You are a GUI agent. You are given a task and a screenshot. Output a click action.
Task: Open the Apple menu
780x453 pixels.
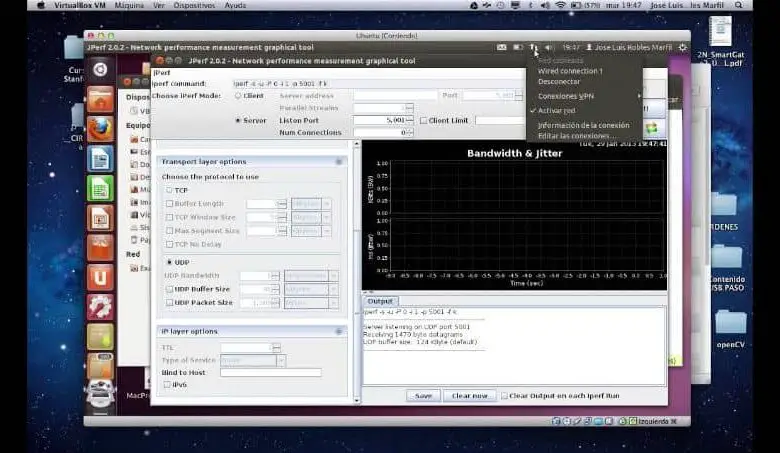41,5
